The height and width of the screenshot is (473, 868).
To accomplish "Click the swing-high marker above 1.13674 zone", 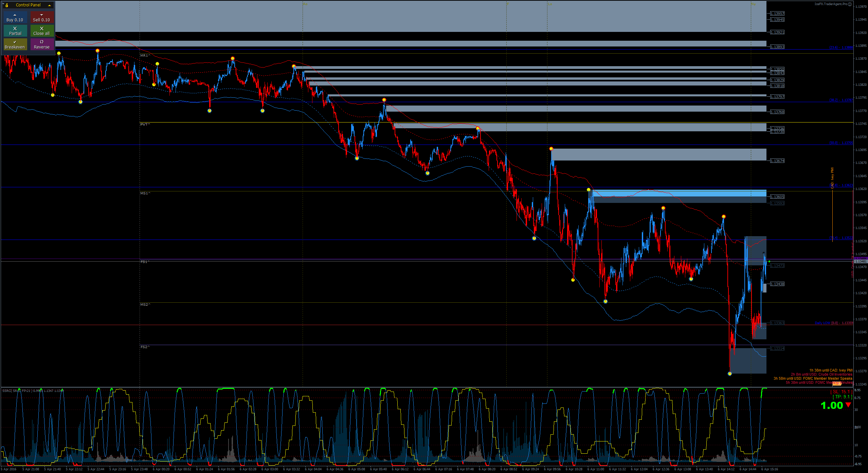I will tap(551, 149).
